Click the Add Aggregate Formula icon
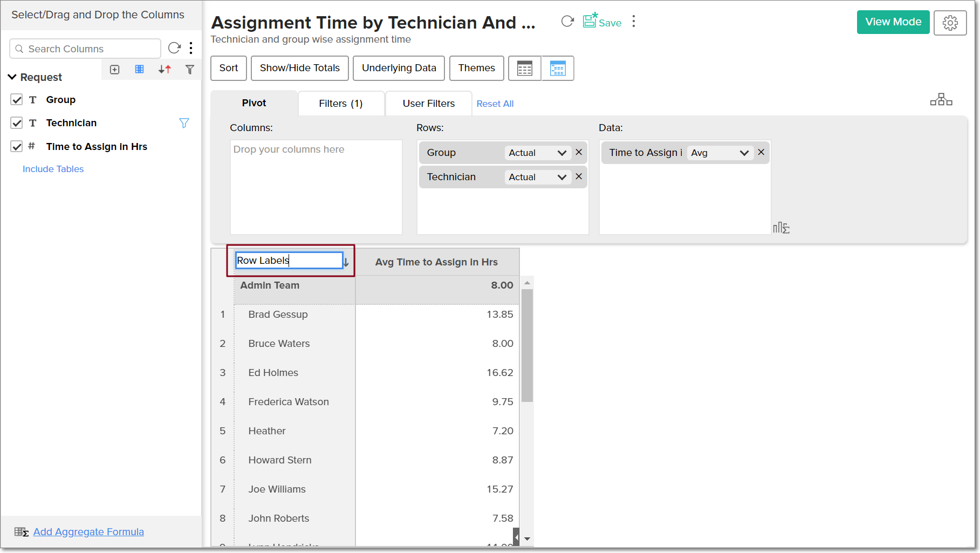Image resolution: width=980 pixels, height=553 pixels. point(22,532)
